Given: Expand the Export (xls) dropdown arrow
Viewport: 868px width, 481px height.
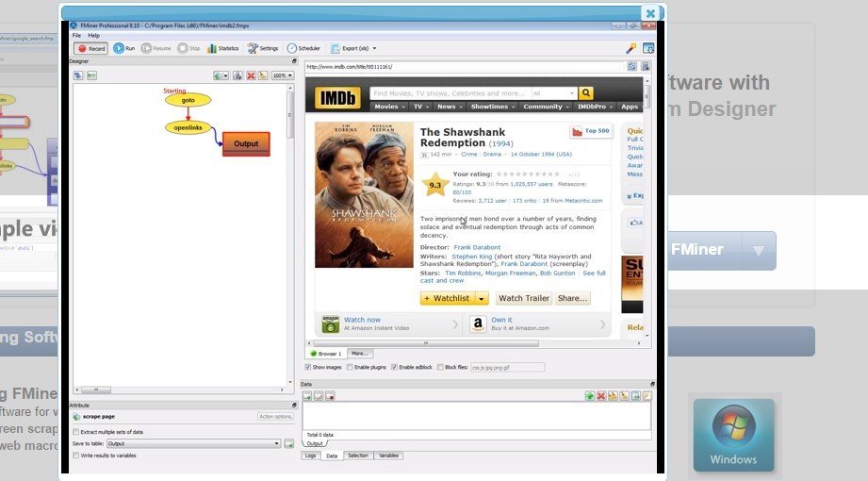Looking at the screenshot, I should coord(374,48).
